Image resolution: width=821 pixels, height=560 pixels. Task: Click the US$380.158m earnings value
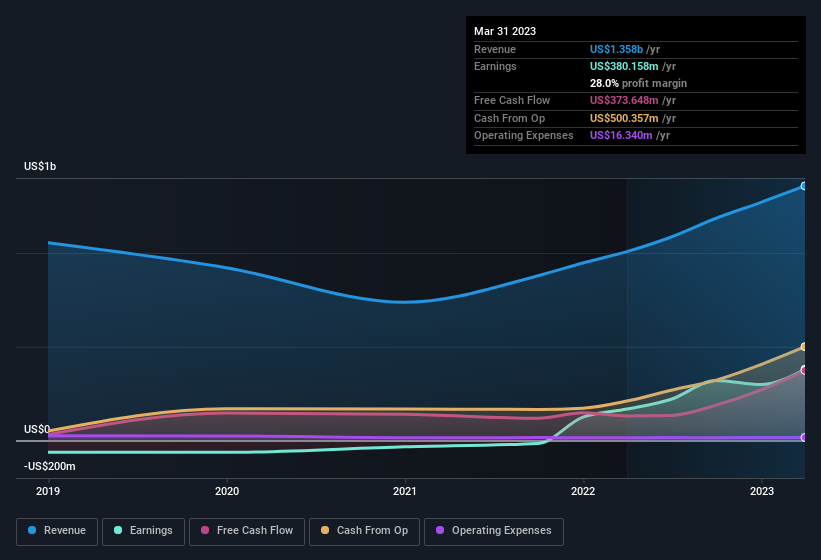click(x=624, y=66)
